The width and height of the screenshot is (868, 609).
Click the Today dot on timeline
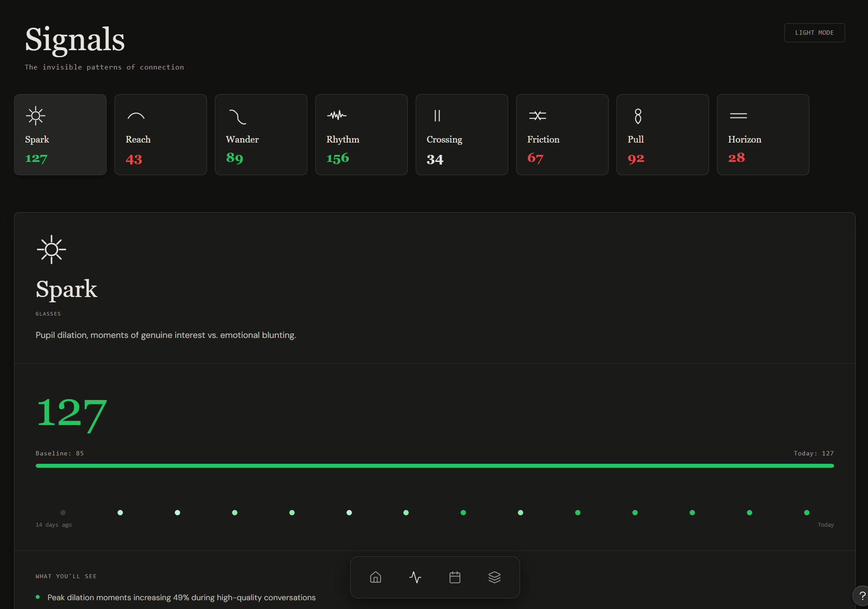[x=807, y=513]
